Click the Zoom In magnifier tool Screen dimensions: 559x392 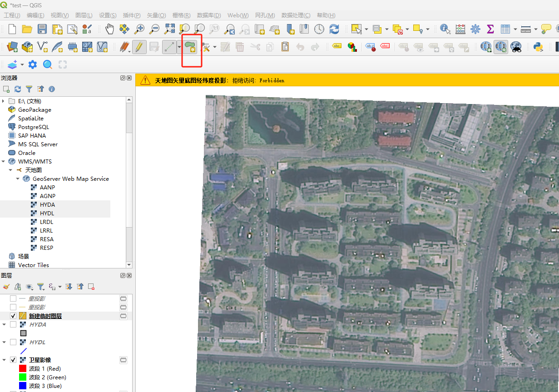(139, 29)
